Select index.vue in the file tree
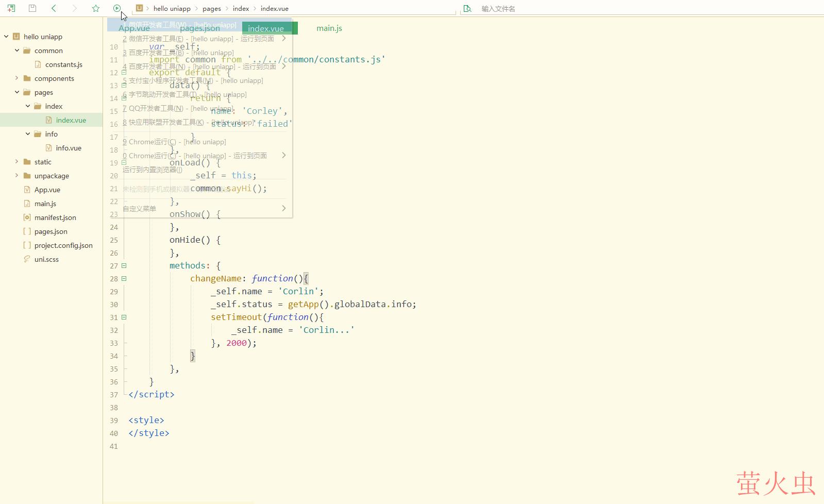The image size is (824, 504). coord(71,120)
